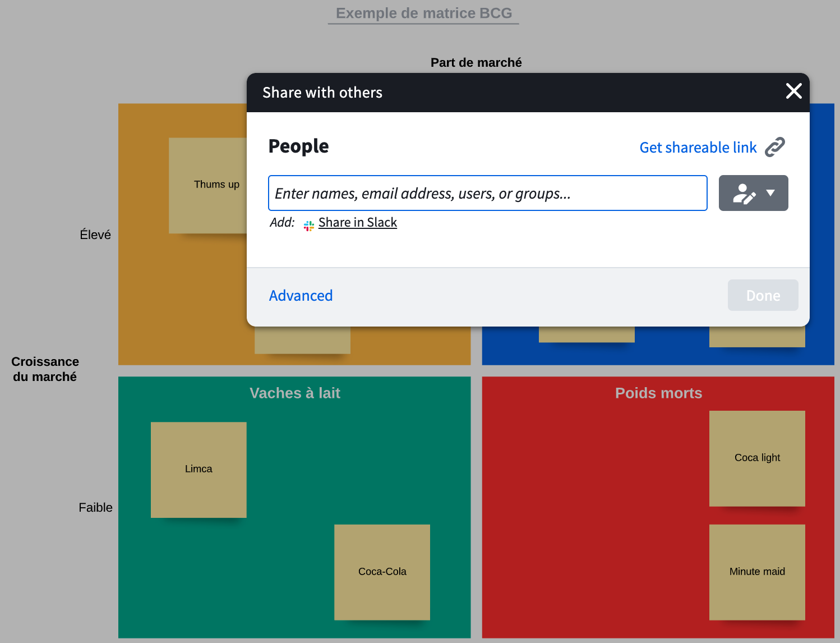
Task: Select the Thums up sticky note
Action: pos(209,185)
